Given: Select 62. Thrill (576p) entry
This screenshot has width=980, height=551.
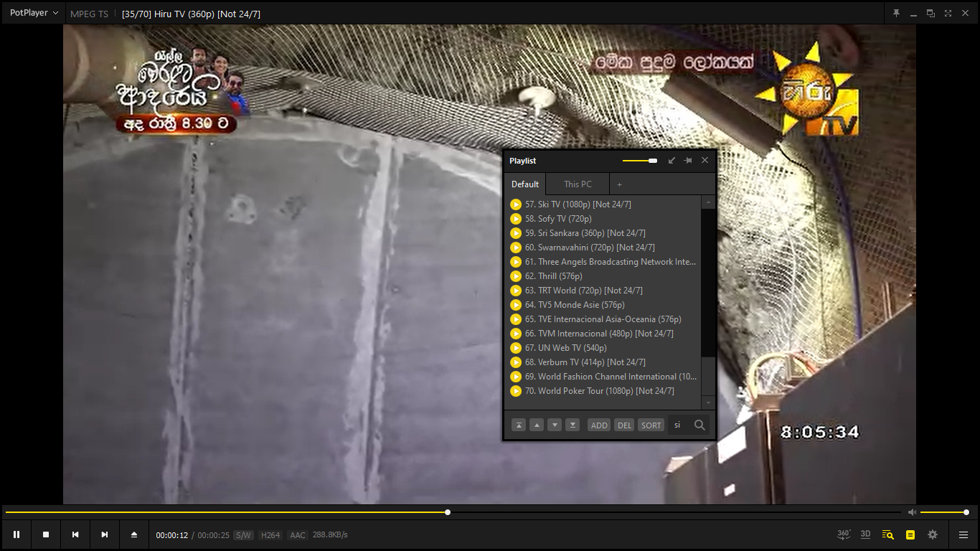Looking at the screenshot, I should pos(603,276).
